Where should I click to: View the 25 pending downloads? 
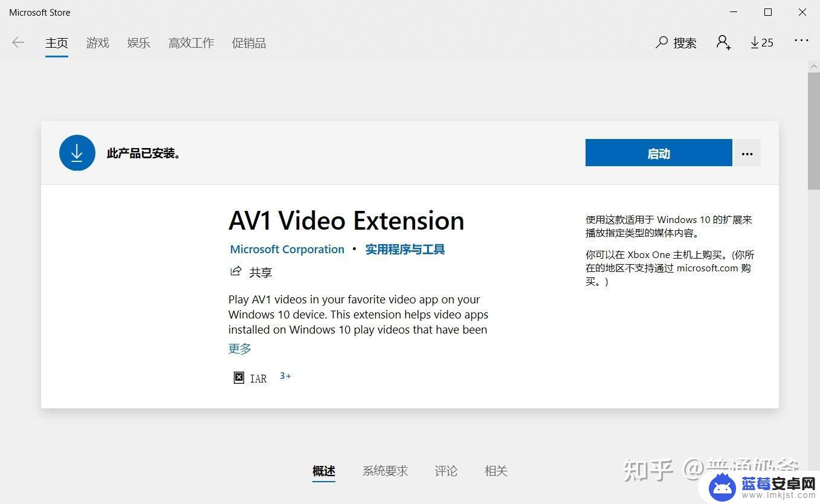pyautogui.click(x=762, y=42)
